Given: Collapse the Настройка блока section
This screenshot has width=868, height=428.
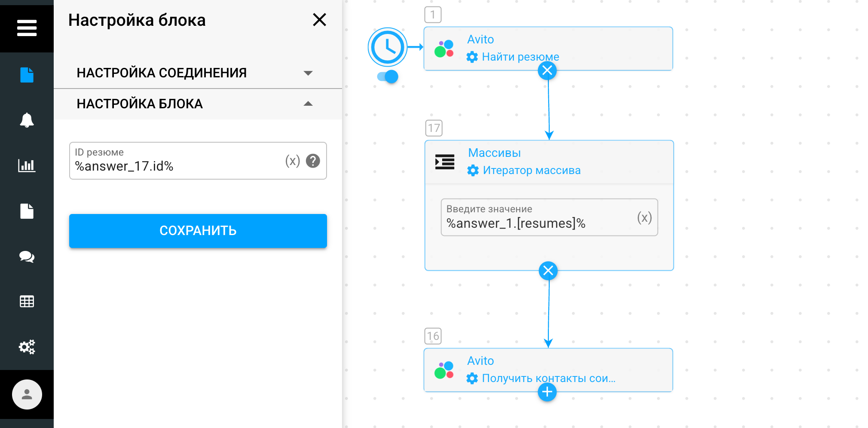Looking at the screenshot, I should tap(308, 104).
